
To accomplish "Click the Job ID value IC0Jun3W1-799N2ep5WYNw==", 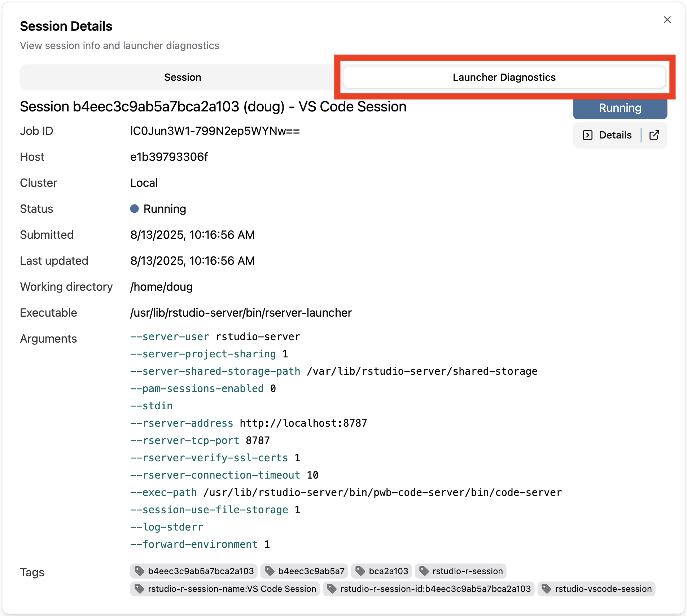I will click(x=215, y=131).
